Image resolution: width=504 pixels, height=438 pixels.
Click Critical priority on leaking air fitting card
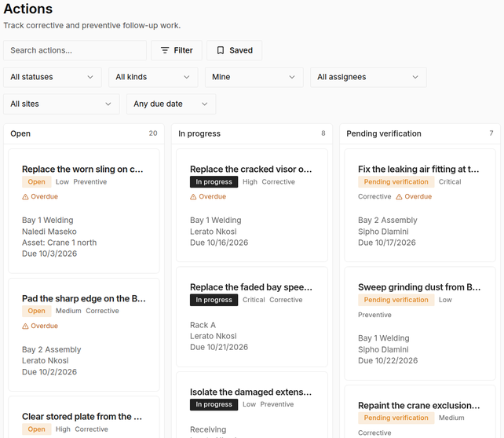450,182
